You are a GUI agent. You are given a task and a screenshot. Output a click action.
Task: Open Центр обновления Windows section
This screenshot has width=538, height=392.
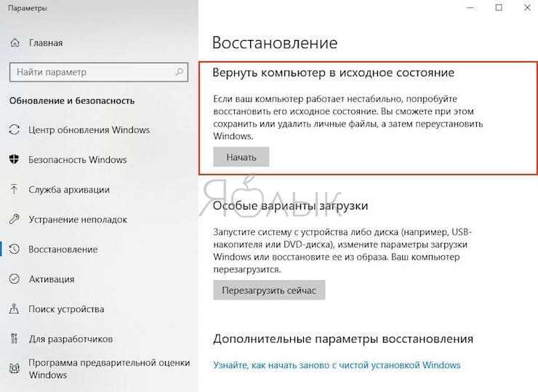click(89, 129)
